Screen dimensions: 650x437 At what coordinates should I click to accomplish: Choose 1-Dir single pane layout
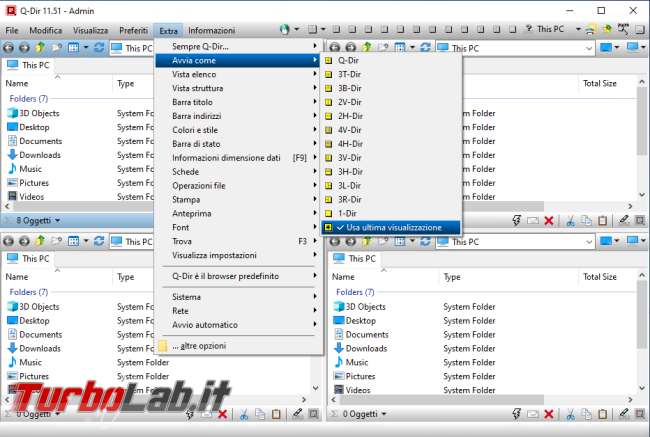click(391, 214)
